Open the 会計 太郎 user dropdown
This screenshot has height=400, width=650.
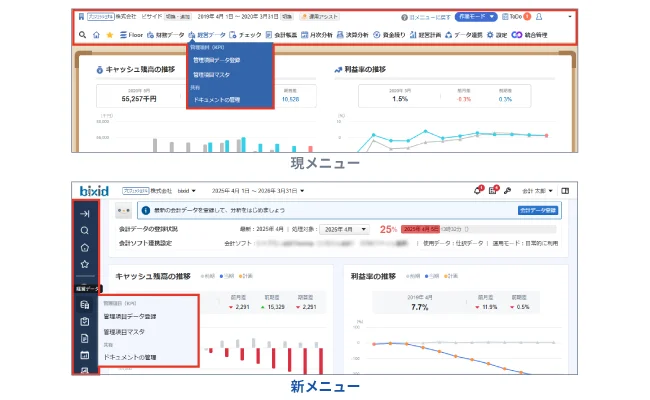[x=537, y=191]
